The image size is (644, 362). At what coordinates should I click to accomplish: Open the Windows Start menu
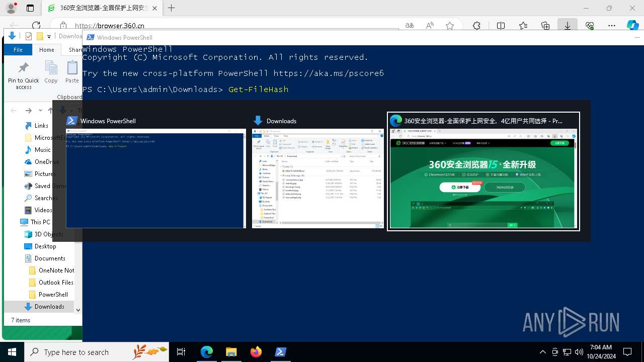point(12,352)
